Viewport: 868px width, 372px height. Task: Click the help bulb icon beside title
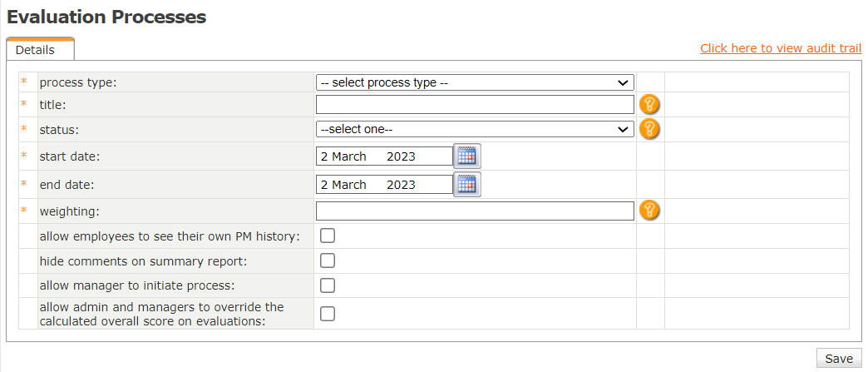pyautogui.click(x=649, y=104)
